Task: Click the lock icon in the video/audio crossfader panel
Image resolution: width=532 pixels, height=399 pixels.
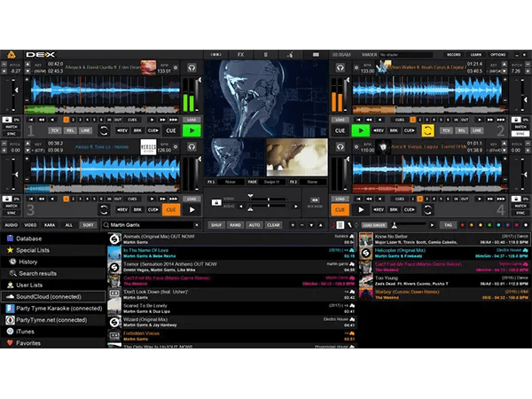Action: pos(216,202)
